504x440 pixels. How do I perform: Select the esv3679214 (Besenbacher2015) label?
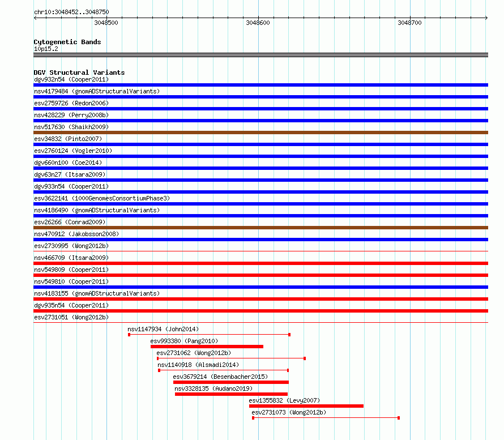[220, 377]
